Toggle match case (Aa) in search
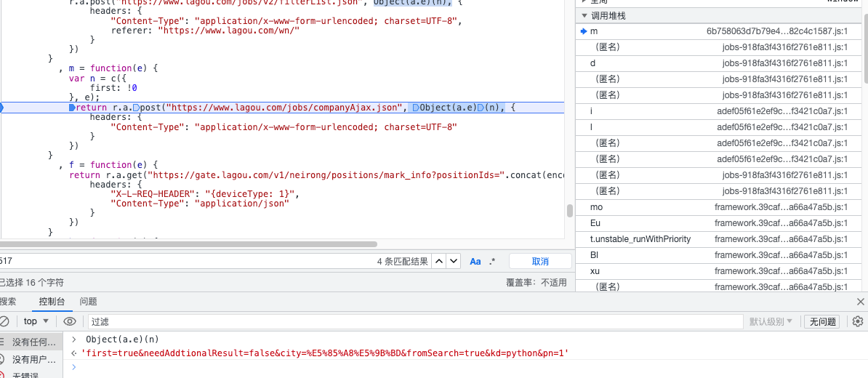The height and width of the screenshot is (378, 868). (x=475, y=261)
